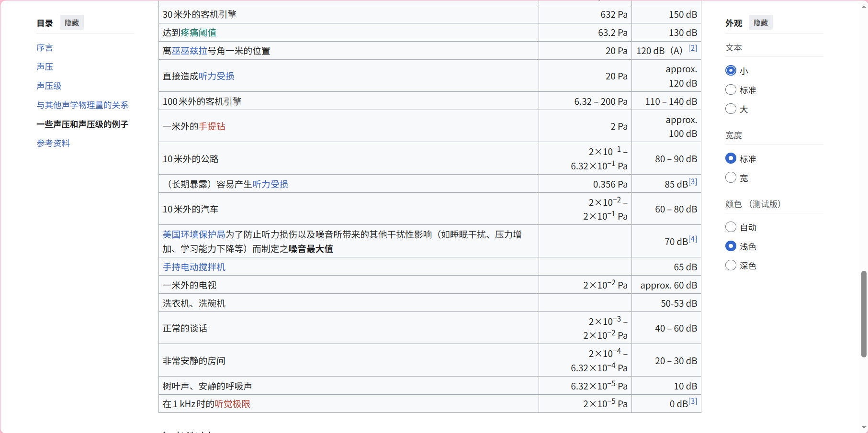The image size is (868, 433).
Task: Open the 巫巫兹拉 article link
Action: pos(190,51)
